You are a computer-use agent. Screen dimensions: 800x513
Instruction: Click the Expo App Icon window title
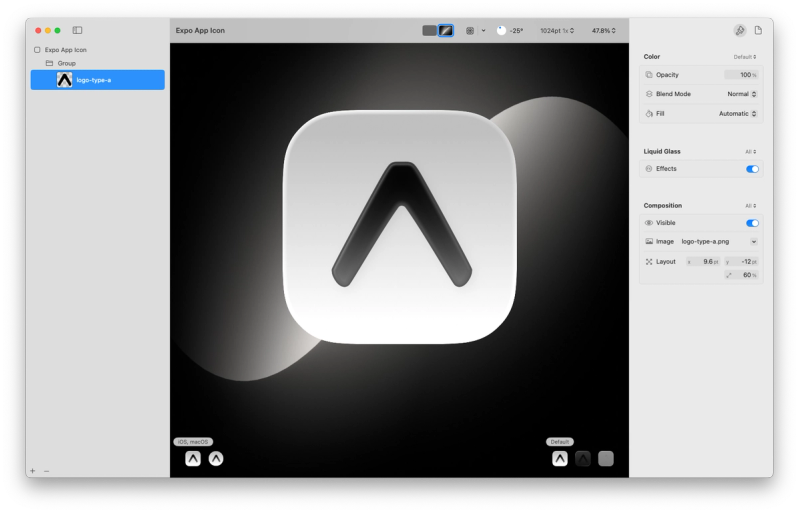pyautogui.click(x=200, y=31)
